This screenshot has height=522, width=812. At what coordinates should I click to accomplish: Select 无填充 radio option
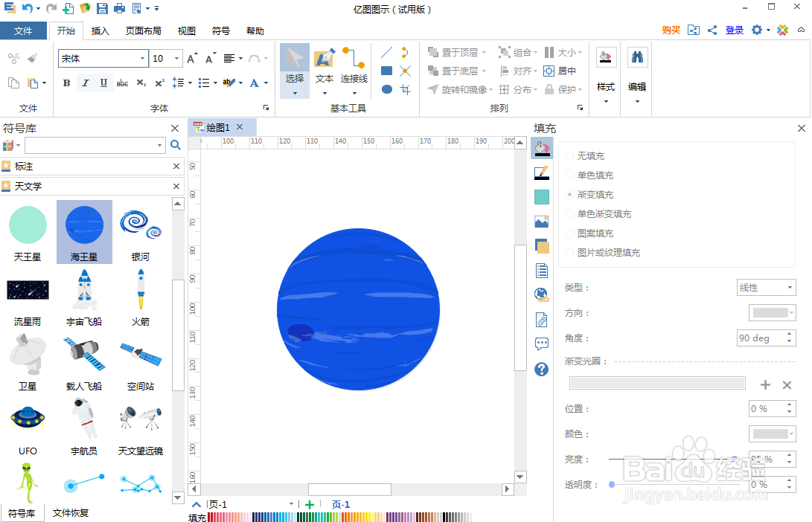pos(569,155)
